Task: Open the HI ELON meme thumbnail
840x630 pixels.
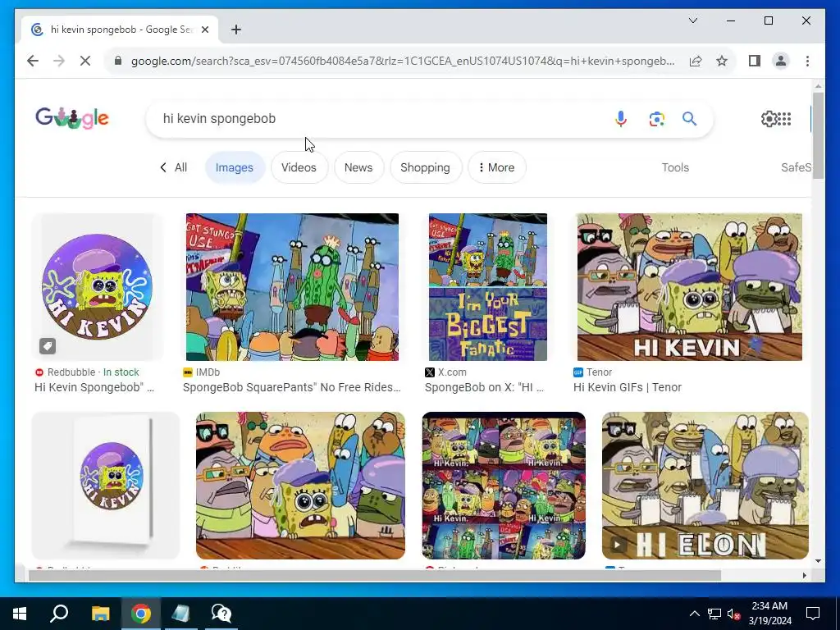Action: 705,486
